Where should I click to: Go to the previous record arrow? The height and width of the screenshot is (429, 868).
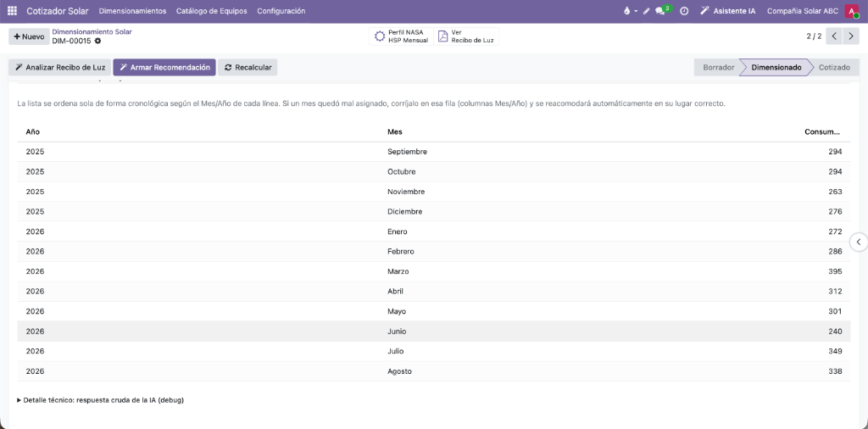click(835, 36)
